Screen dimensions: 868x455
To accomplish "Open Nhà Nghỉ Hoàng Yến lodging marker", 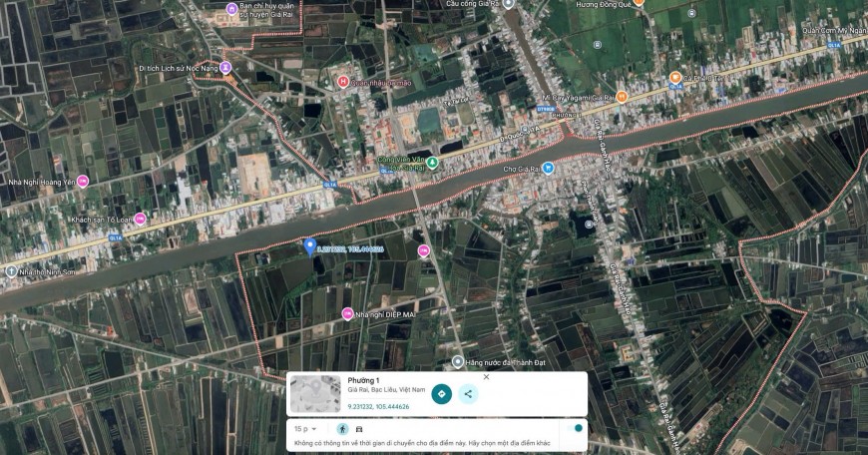I will tap(83, 182).
